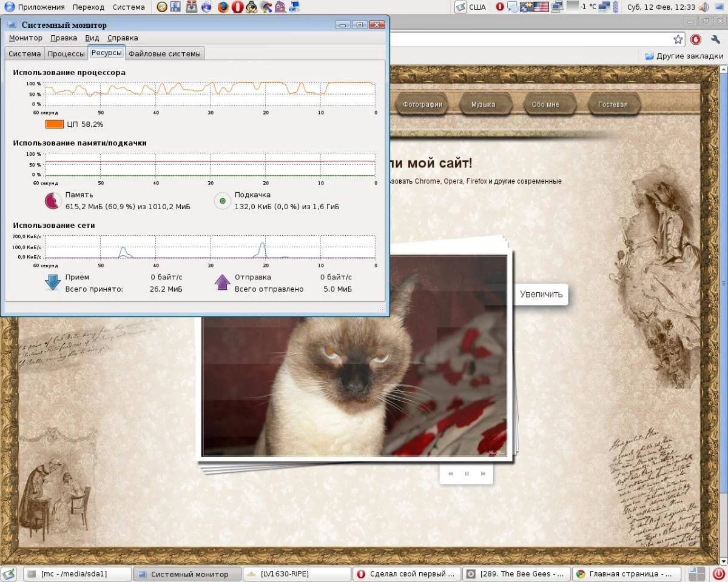Click the orange ЦП color swatch
The height and width of the screenshot is (582, 728).
point(54,124)
